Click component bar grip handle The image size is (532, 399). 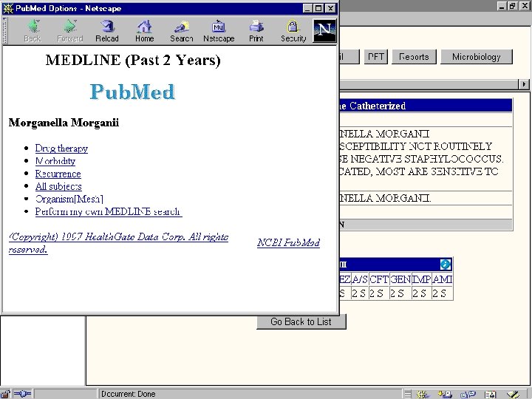tap(408, 395)
